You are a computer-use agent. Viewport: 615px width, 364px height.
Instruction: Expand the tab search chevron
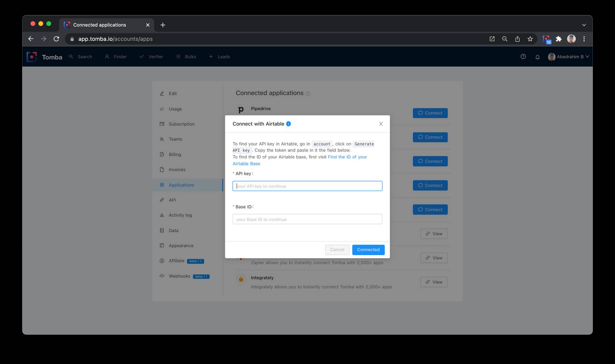click(584, 25)
